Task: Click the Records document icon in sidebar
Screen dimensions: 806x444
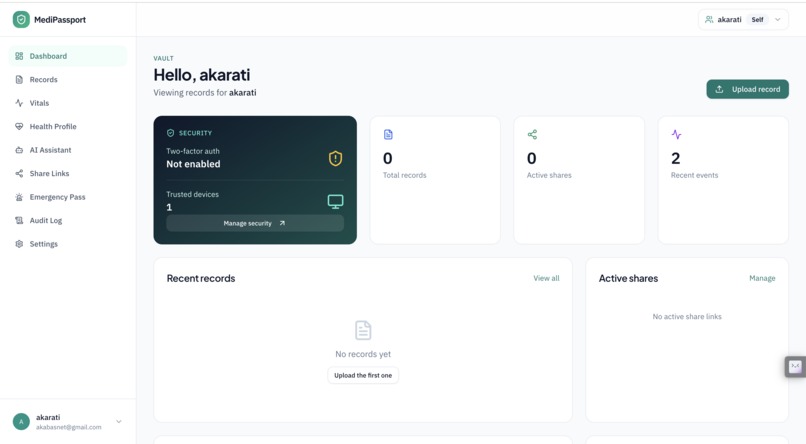Action: (19, 80)
